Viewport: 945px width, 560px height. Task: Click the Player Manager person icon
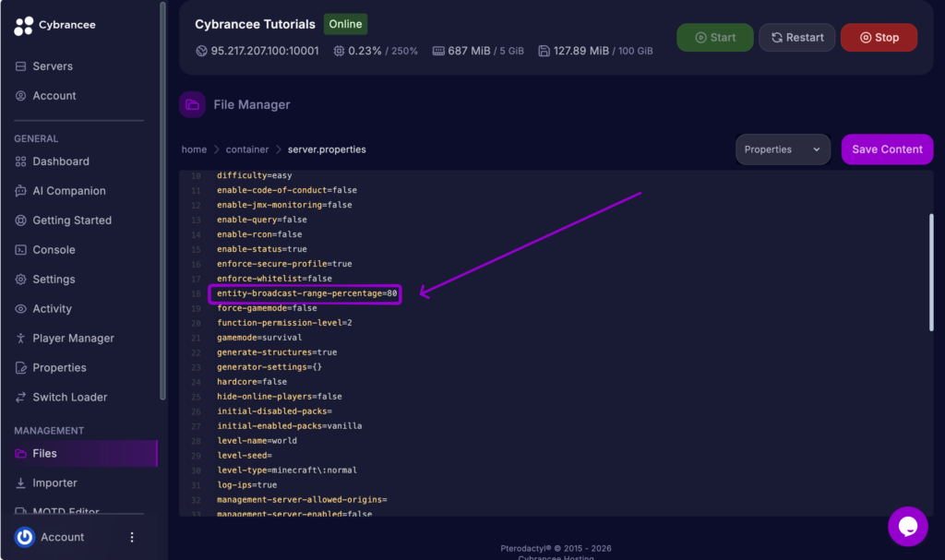point(20,339)
